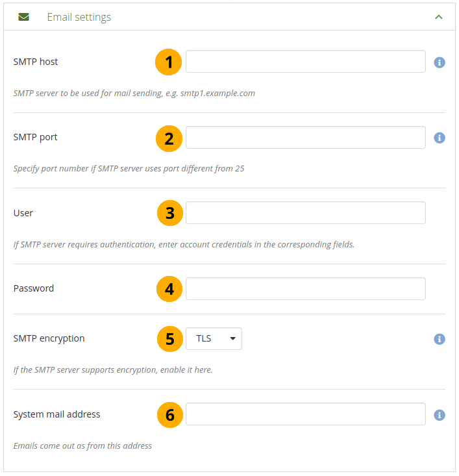Select the User input field
Screen dimensions: 459x476
coord(305,212)
